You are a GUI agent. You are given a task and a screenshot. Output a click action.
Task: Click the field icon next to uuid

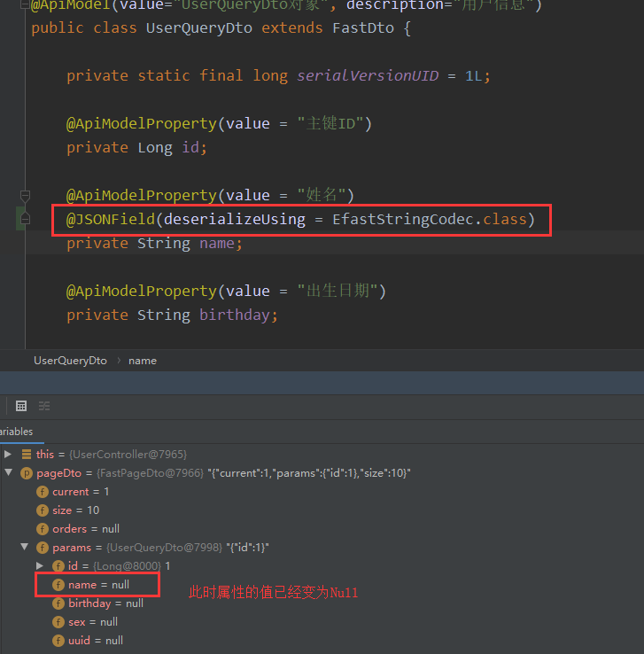point(58,640)
